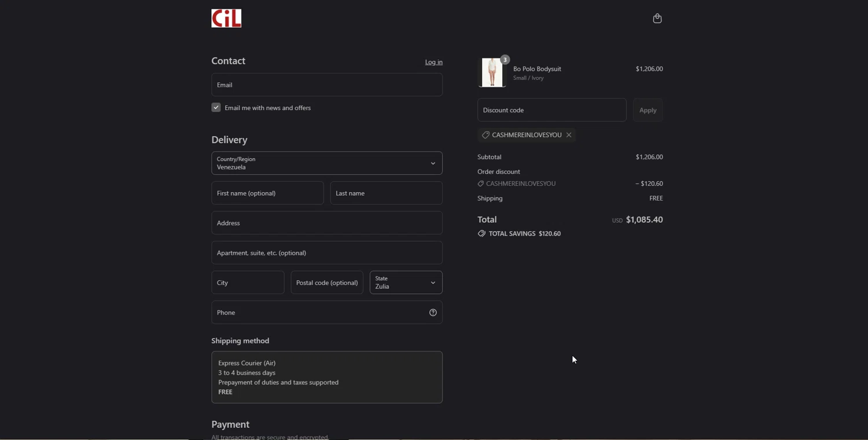Click the City input field
This screenshot has height=440, width=868.
[248, 283]
